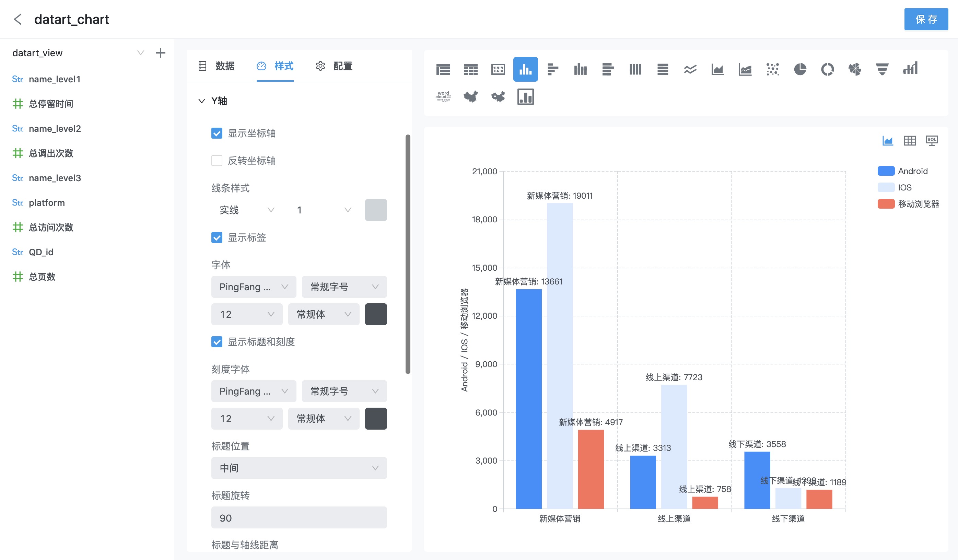Collapse the Y轴 section
The width and height of the screenshot is (958, 560).
[x=202, y=101]
